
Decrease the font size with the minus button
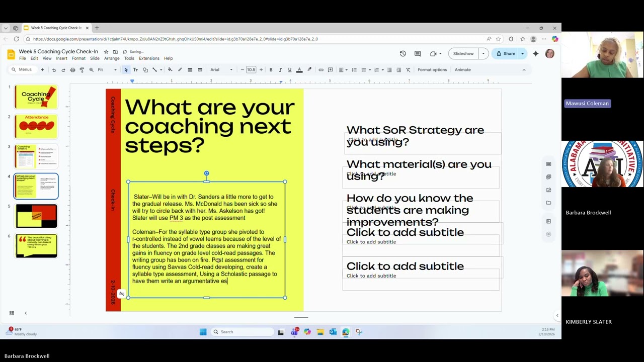pyautogui.click(x=243, y=70)
